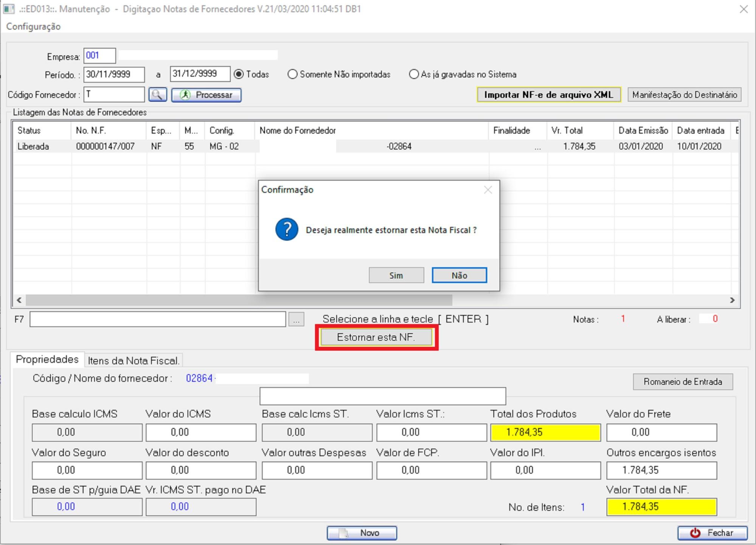The height and width of the screenshot is (545, 756).
Task: Click the blue question mark icon
Action: click(287, 229)
